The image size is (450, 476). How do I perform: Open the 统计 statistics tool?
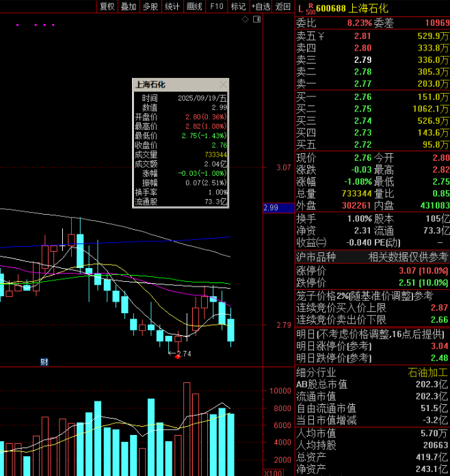[172, 6]
